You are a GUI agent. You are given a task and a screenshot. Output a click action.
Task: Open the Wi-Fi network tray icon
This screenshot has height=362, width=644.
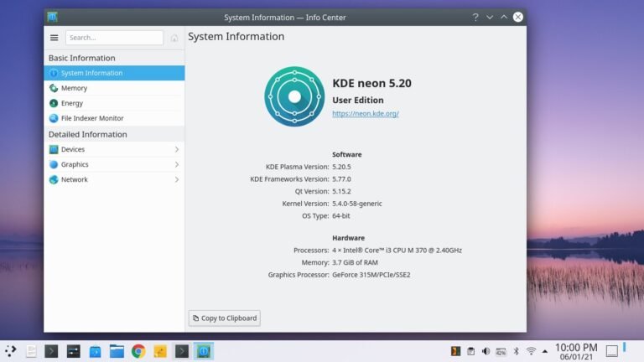point(531,351)
